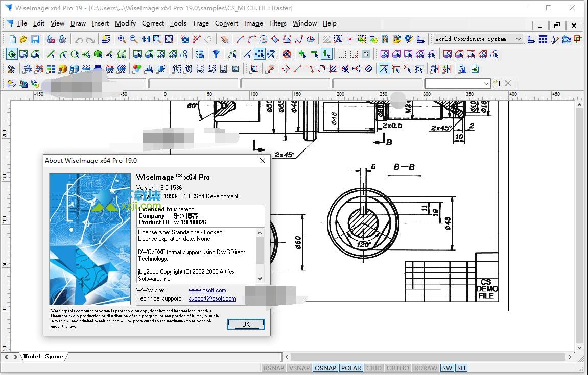Enable GRID in the status bar
Image resolution: width=588 pixels, height=375 pixels.
click(373, 368)
